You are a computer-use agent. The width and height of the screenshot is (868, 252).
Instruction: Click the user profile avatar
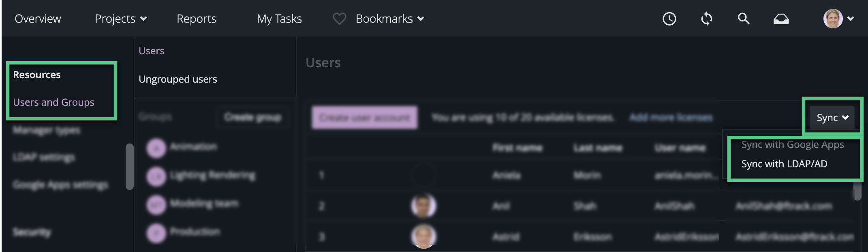pos(833,19)
